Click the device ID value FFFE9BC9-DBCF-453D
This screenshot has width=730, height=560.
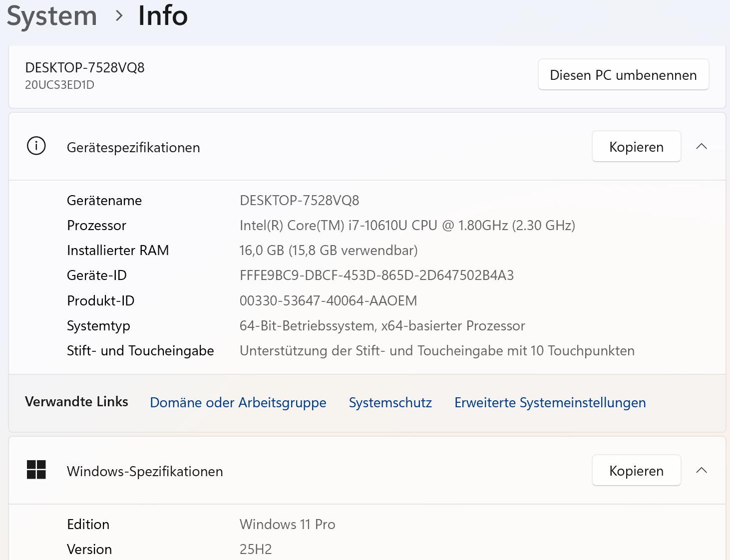[x=376, y=276]
